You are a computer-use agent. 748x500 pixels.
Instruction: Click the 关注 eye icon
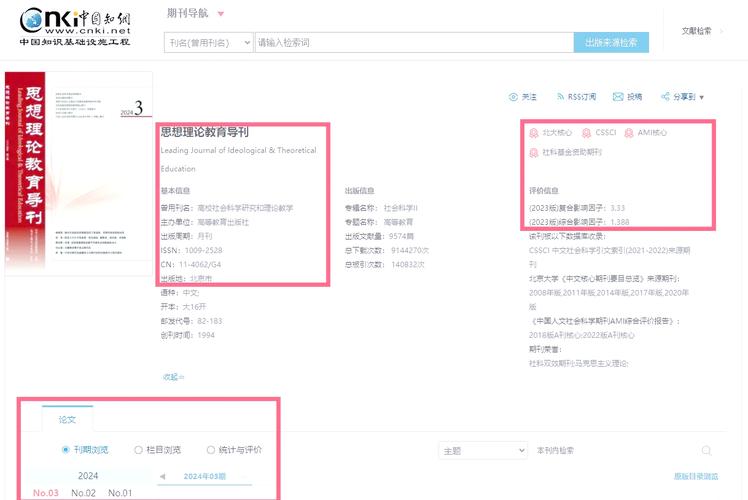[513, 97]
